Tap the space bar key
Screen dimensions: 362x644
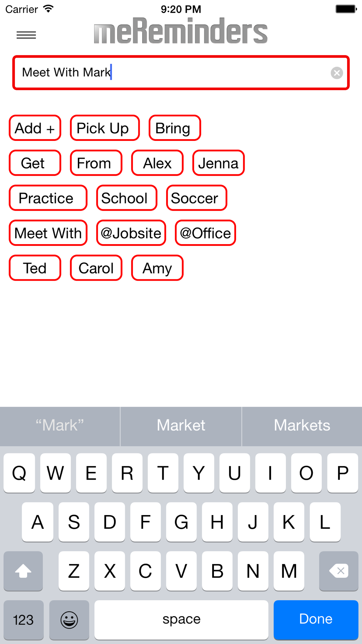[x=181, y=620]
